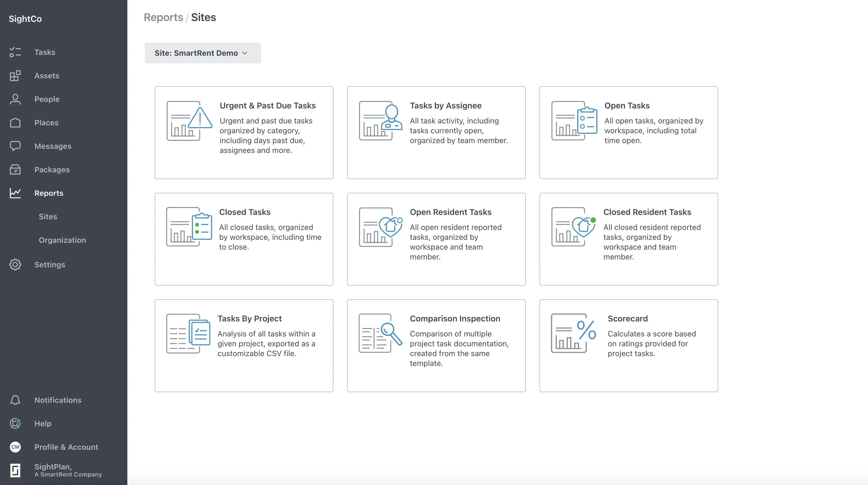868x485 pixels.
Task: Click the SightPlan logo icon
Action: [15, 471]
